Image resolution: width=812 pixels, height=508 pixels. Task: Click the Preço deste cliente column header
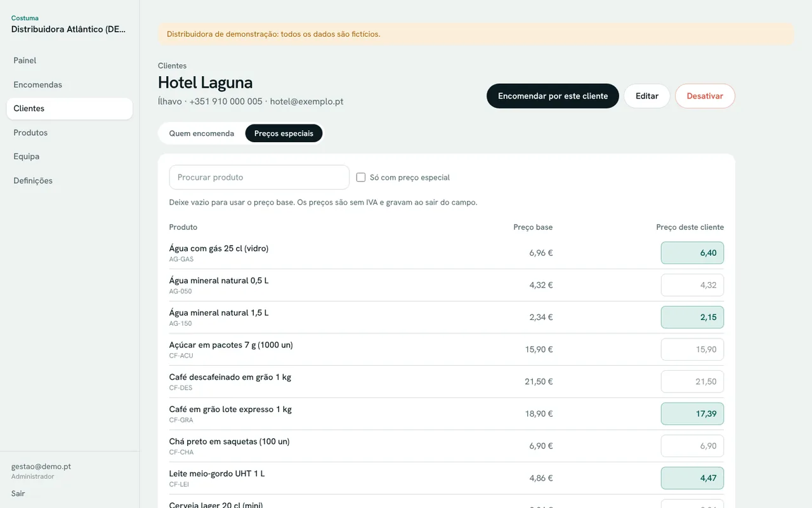tap(690, 227)
